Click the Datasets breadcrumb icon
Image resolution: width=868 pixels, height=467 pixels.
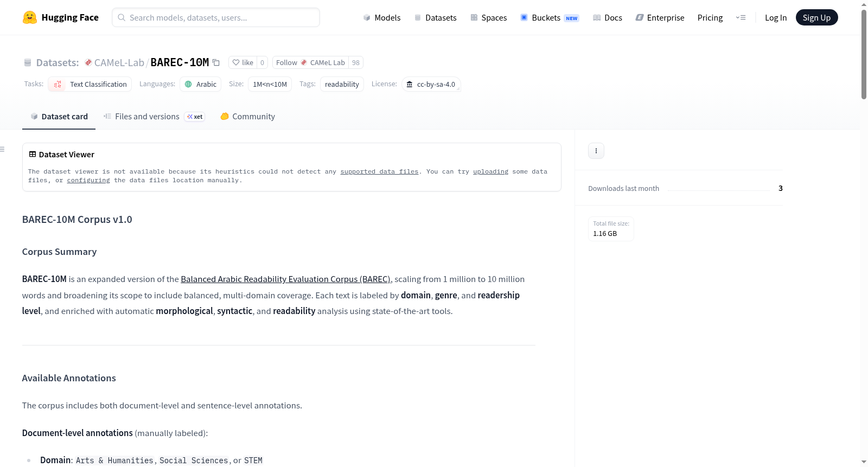pyautogui.click(x=28, y=62)
